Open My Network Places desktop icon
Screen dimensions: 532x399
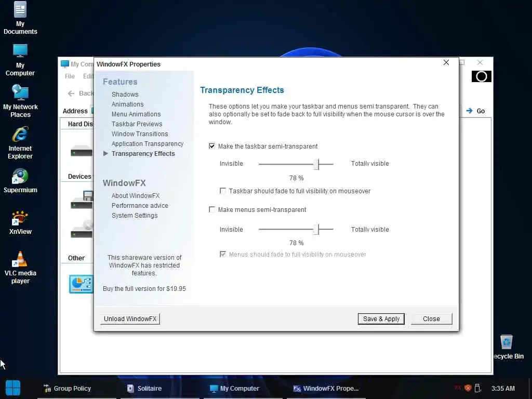20,101
